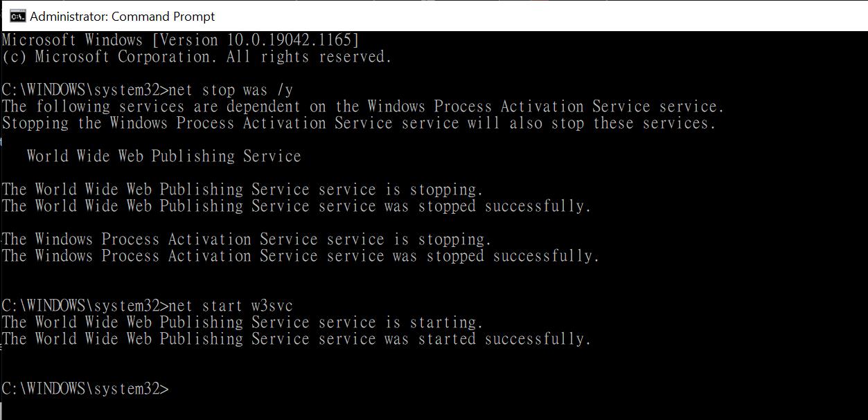Click 'Windows Process Activation Service is stopping' line
Viewport: 868px width, 420px height.
[247, 239]
